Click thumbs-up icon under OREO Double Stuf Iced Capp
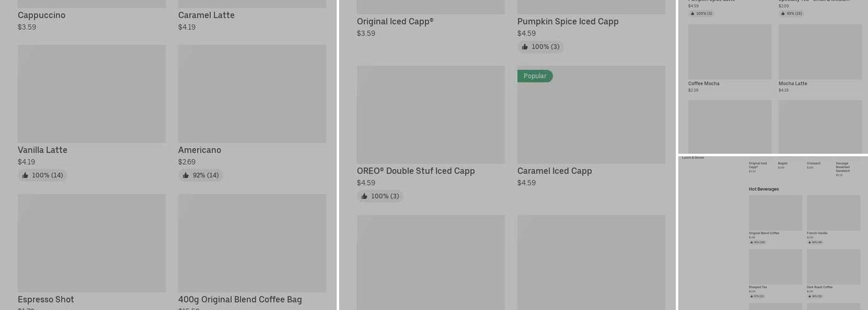868x310 pixels. coord(364,197)
